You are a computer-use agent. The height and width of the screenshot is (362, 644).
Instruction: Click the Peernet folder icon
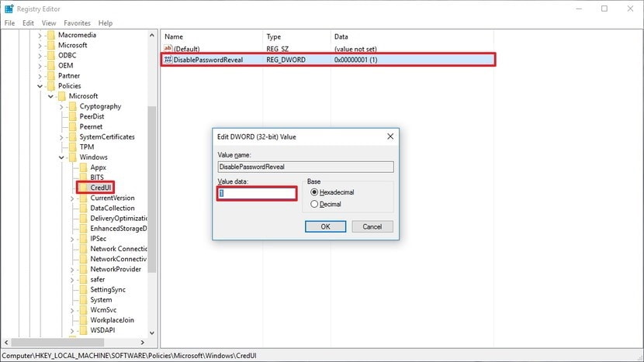tap(73, 127)
